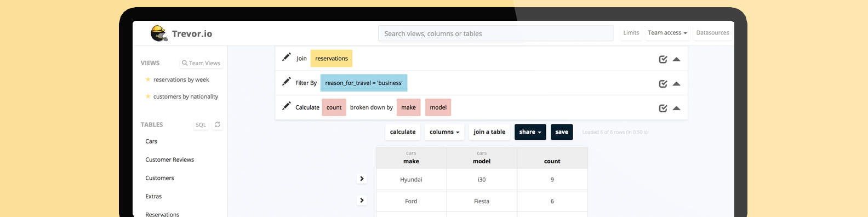868x217 pixels.
Task: Edit the Join step pencil icon
Action: click(286, 57)
